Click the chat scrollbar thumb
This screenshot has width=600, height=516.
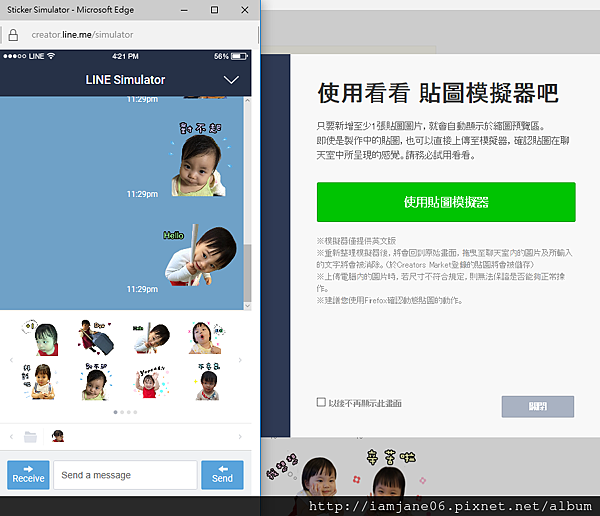point(247,273)
